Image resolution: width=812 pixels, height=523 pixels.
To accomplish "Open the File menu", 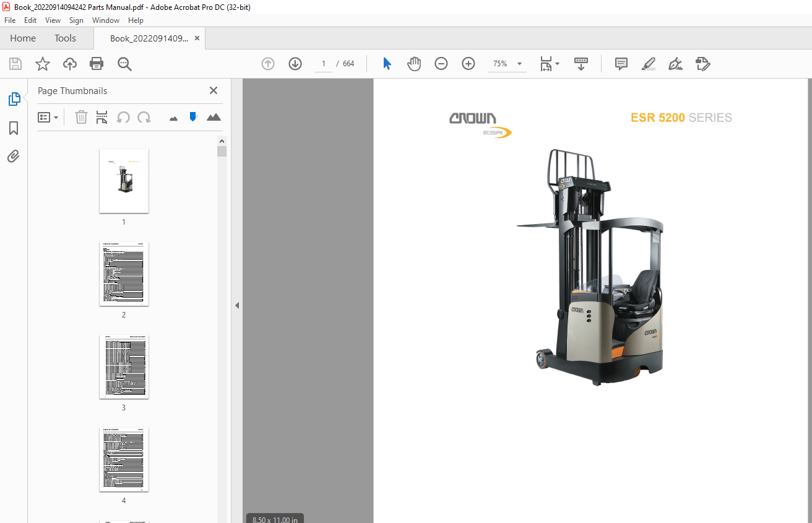I will click(10, 20).
